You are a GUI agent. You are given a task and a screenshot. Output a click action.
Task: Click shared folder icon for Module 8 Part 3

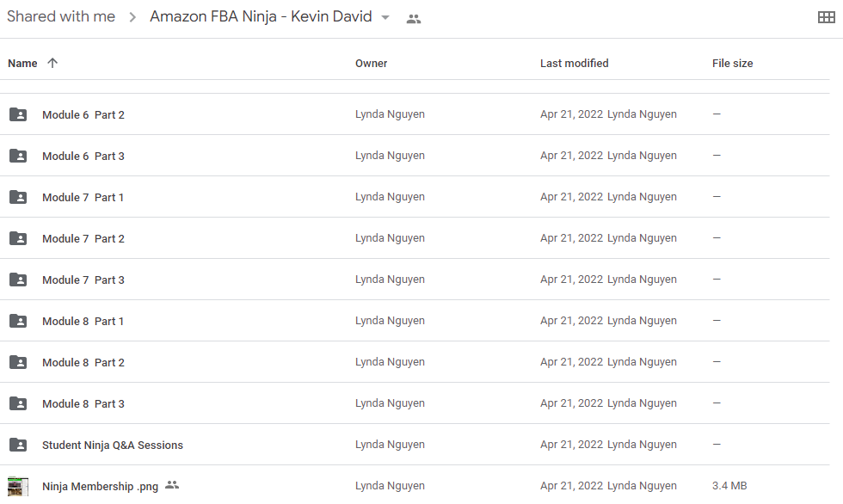(x=18, y=403)
